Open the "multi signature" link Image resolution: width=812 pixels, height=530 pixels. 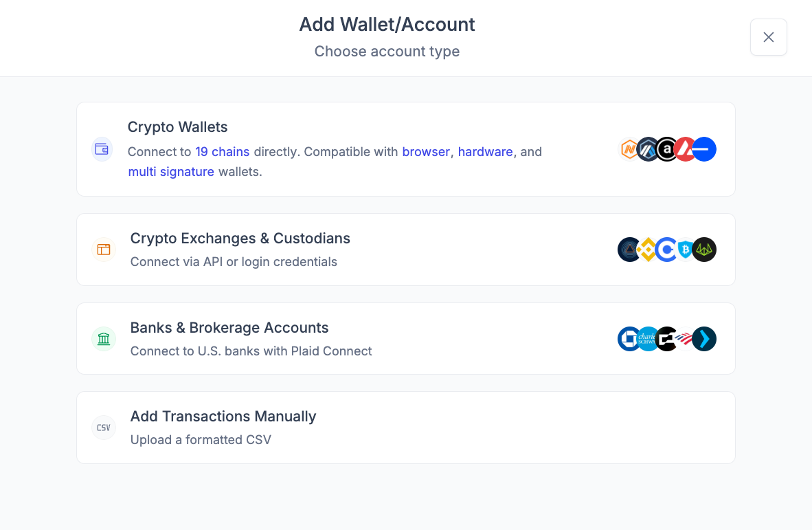[x=171, y=172]
